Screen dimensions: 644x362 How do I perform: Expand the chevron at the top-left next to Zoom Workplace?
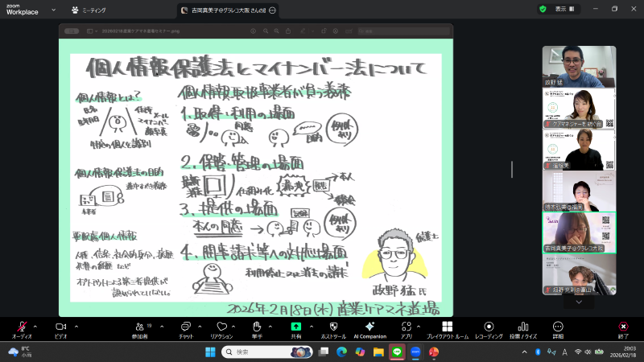tap(53, 10)
